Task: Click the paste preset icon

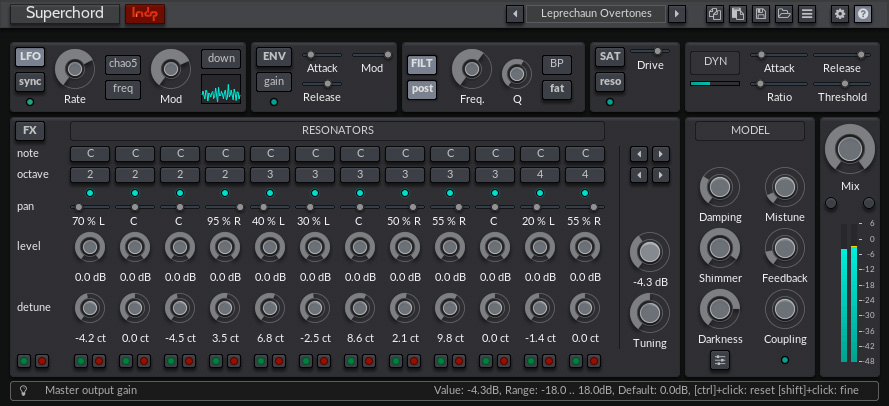Action: coord(738,14)
